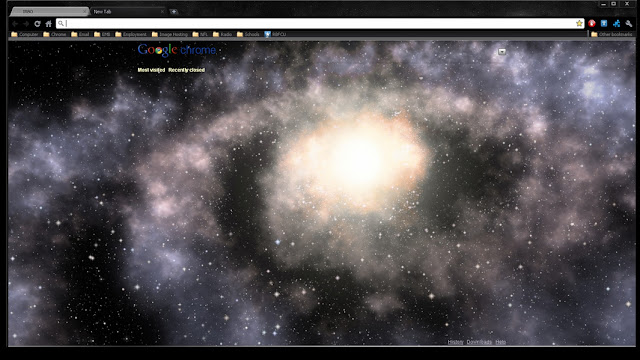Open the Chrome bookmarks folder
Image resolution: width=640 pixels, height=360 pixels.
55,34
